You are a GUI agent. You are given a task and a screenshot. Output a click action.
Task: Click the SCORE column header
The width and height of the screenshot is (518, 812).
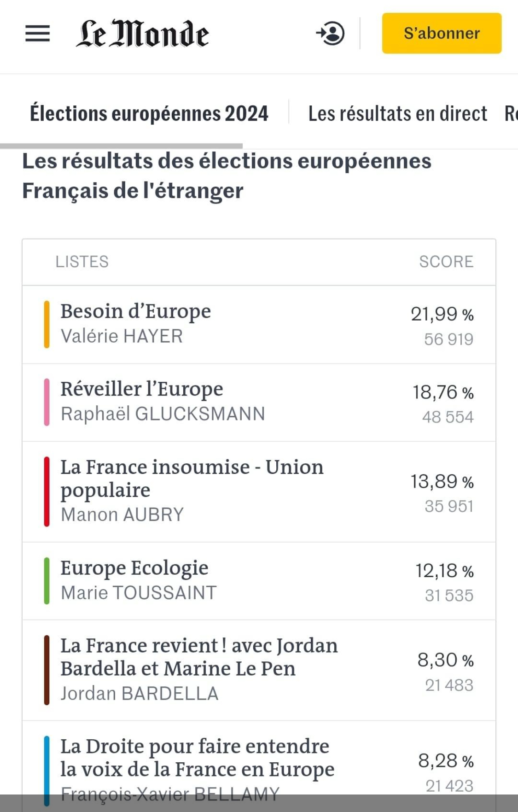[446, 262]
